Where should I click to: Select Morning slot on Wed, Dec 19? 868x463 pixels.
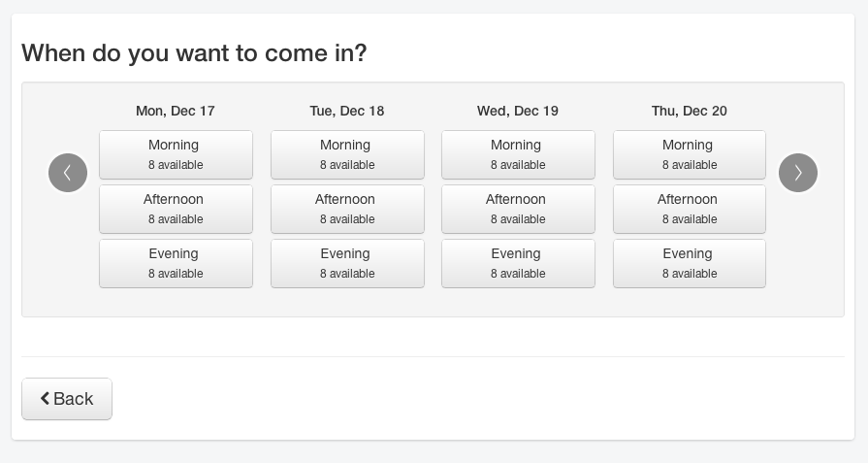click(518, 154)
